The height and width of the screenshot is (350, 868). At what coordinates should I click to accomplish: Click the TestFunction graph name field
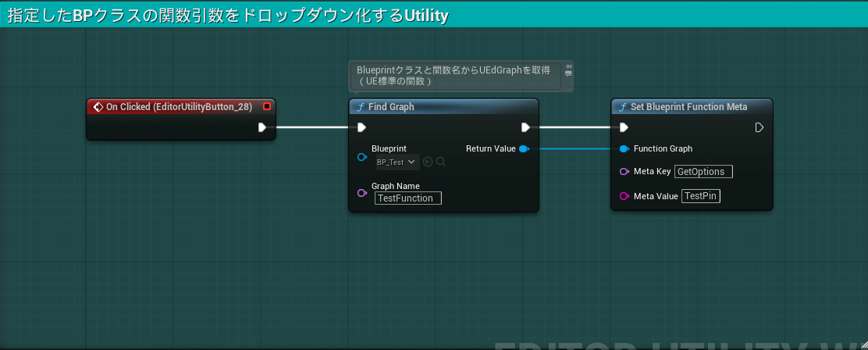[407, 198]
